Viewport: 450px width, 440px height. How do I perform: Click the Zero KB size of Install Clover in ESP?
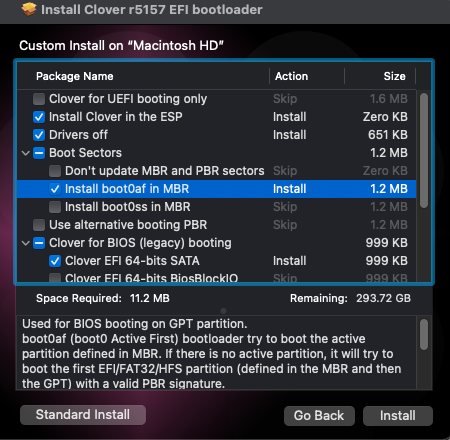click(385, 117)
